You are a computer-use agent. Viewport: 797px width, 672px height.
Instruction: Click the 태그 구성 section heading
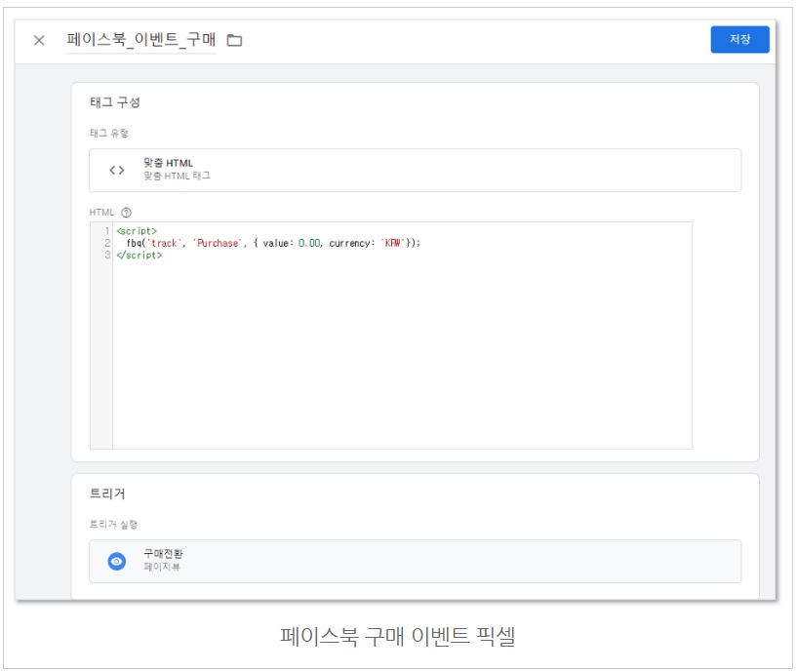[x=115, y=102]
